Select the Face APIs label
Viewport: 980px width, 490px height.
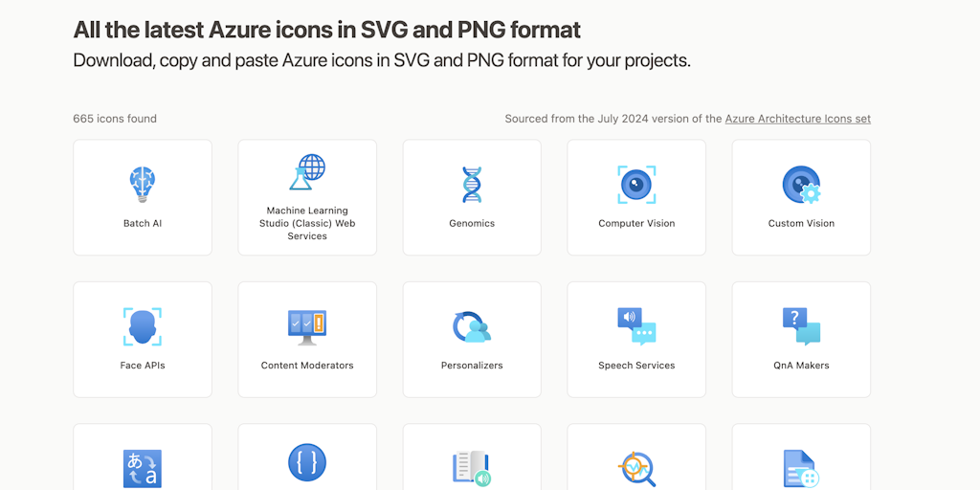143,365
